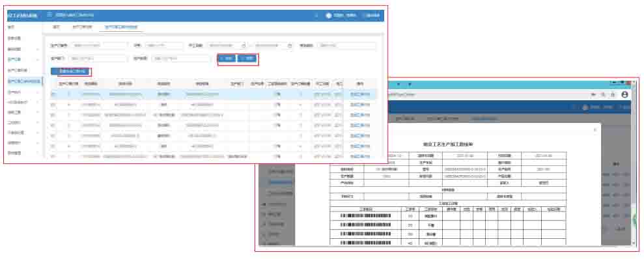Viewport: 644px width, 259px height.
Task: Open browser profile avatar icon
Action: [624, 94]
